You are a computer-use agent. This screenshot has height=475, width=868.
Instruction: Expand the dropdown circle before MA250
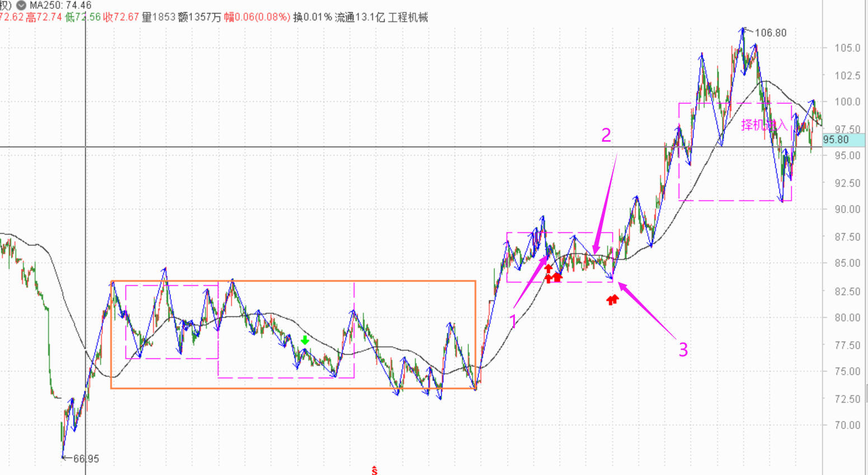pyautogui.click(x=21, y=5)
